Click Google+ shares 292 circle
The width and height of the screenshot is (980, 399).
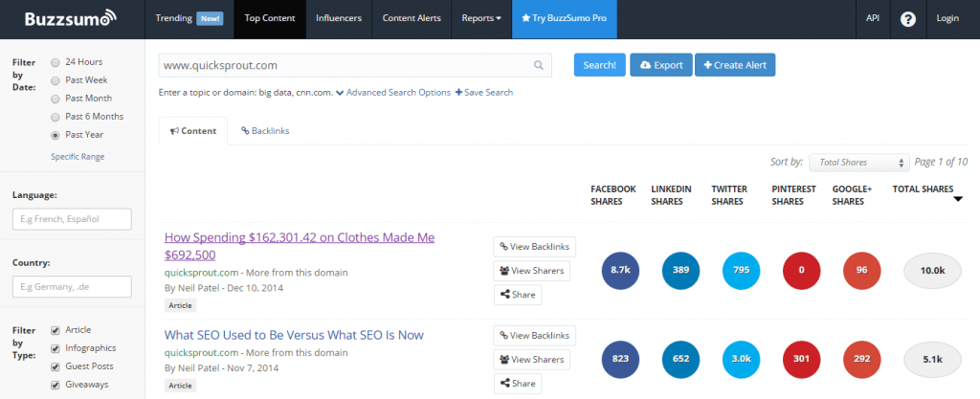[x=862, y=359]
